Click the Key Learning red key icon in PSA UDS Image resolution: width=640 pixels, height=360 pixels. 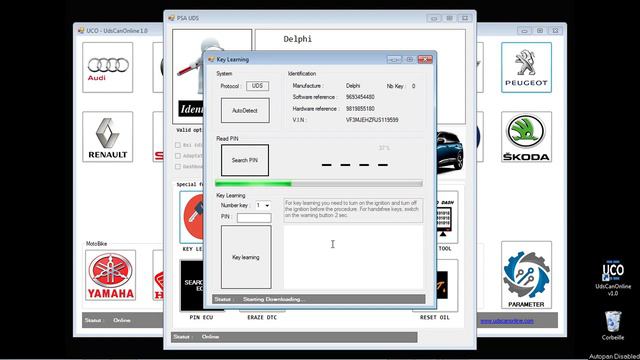tap(191, 217)
